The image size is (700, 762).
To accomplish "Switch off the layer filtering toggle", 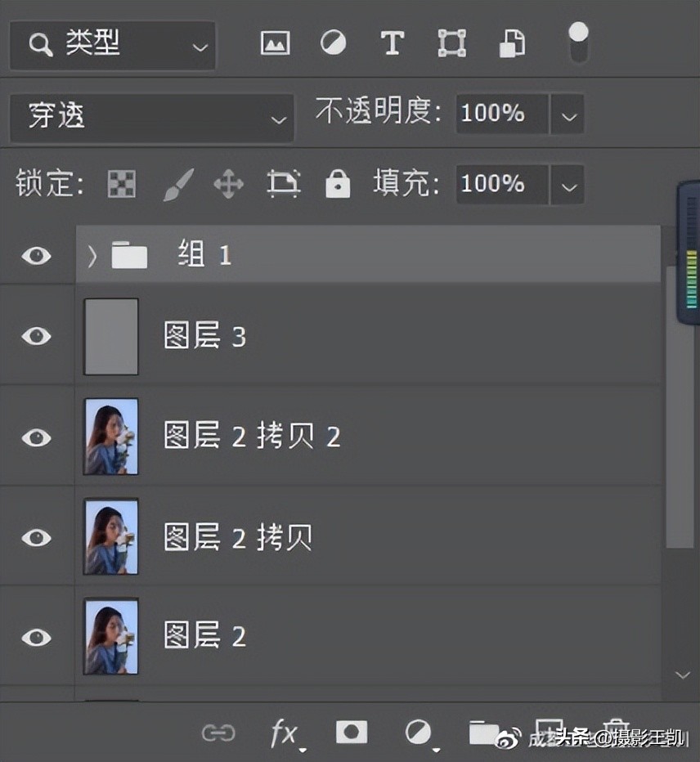I will tap(579, 41).
